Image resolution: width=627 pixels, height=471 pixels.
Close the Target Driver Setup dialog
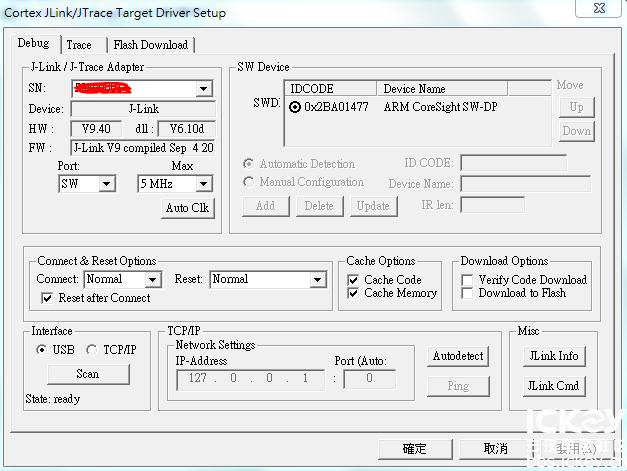click(x=598, y=11)
